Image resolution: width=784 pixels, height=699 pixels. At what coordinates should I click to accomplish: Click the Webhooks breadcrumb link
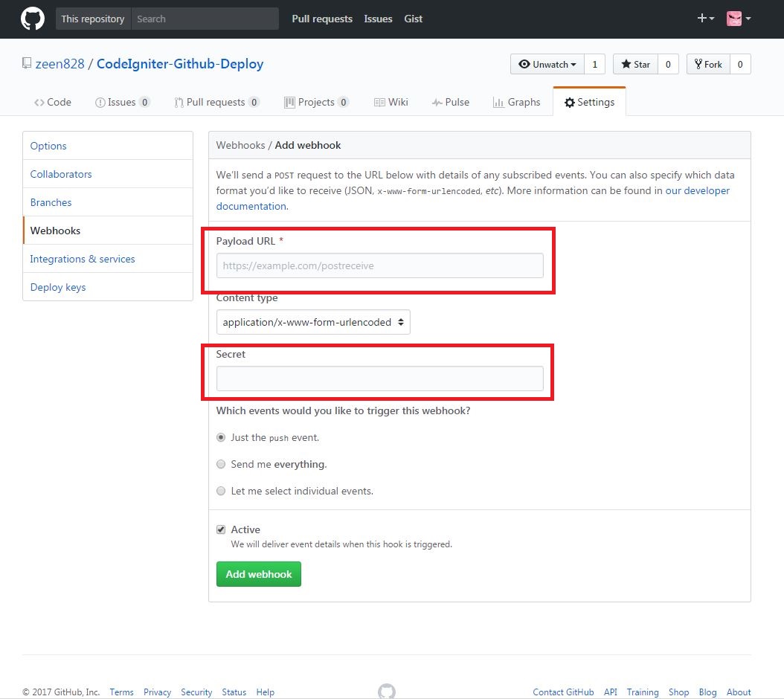(240, 145)
